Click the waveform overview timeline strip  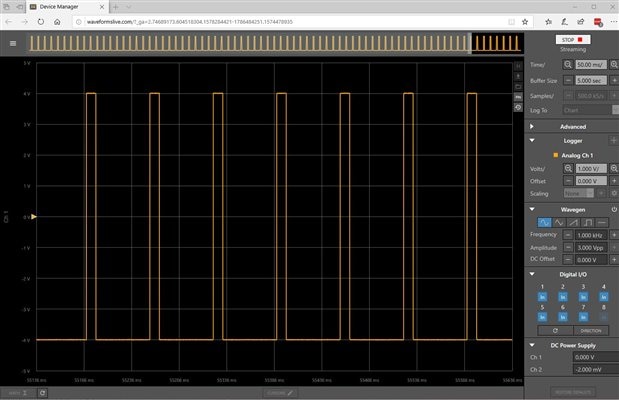(x=250, y=42)
